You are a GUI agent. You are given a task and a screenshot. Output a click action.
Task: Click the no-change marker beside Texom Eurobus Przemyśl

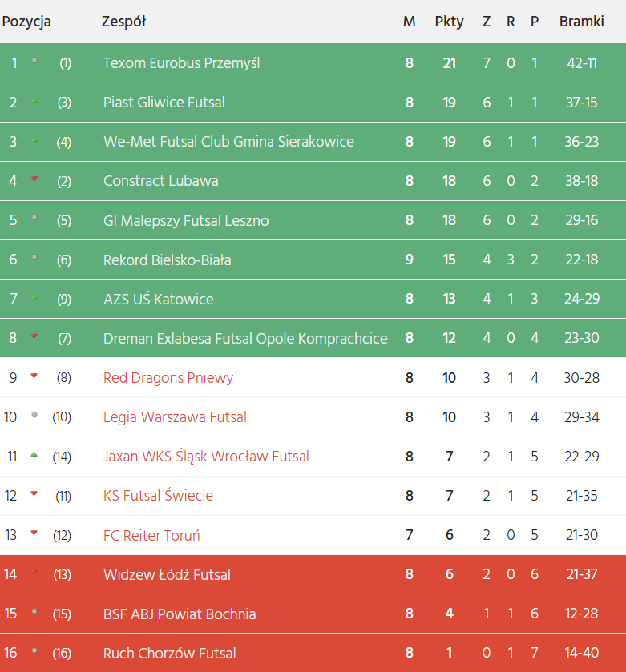(34, 61)
